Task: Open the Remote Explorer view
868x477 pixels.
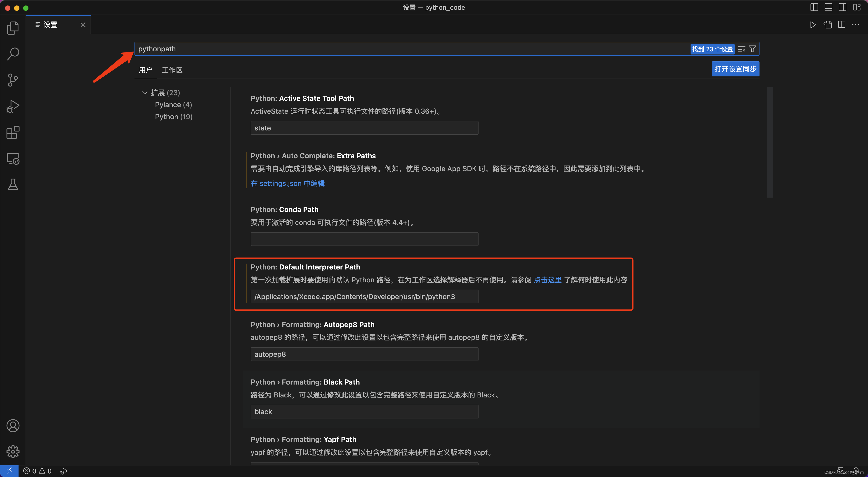Action: [13, 158]
